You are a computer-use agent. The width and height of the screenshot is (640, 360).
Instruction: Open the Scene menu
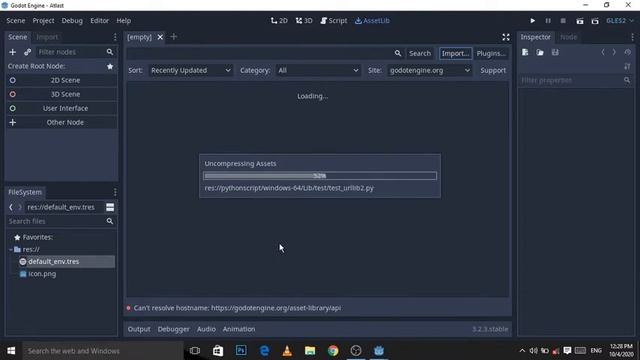[x=16, y=20]
